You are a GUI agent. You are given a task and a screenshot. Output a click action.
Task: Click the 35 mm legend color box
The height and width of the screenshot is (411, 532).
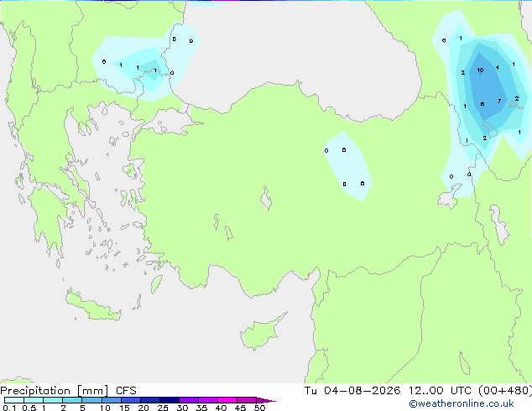208,400
